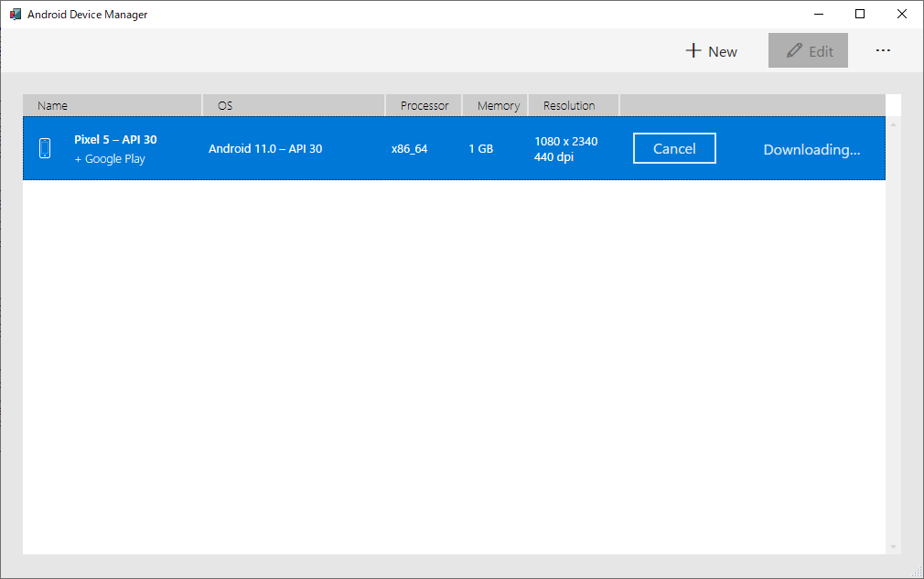Click the + Google Play label
This screenshot has height=579, width=924.
[110, 159]
